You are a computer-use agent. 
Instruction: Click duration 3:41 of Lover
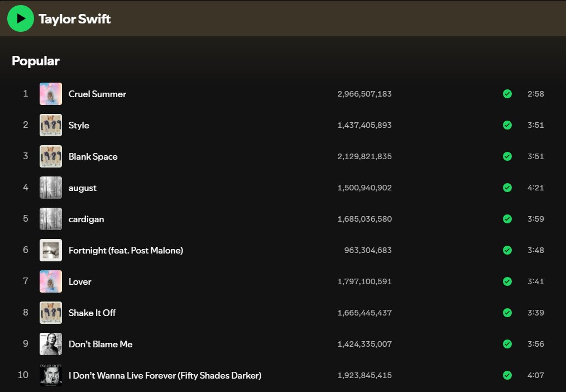pyautogui.click(x=536, y=281)
